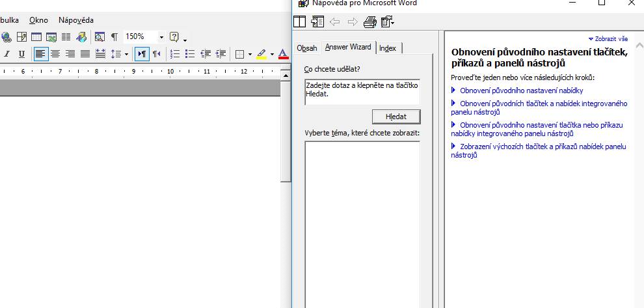Screen dimensions: 644x308
Task: Click the empty topic list under Vyberte téma
Action: (362, 224)
